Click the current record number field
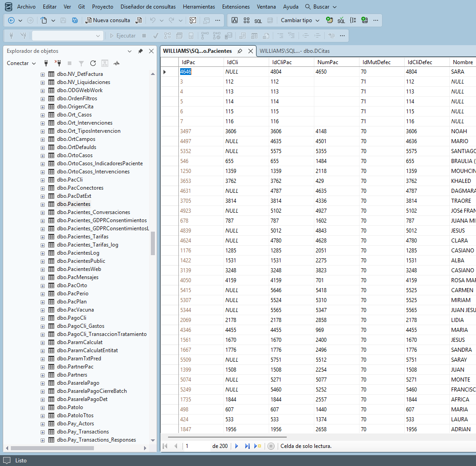476x466 pixels. pos(197,446)
